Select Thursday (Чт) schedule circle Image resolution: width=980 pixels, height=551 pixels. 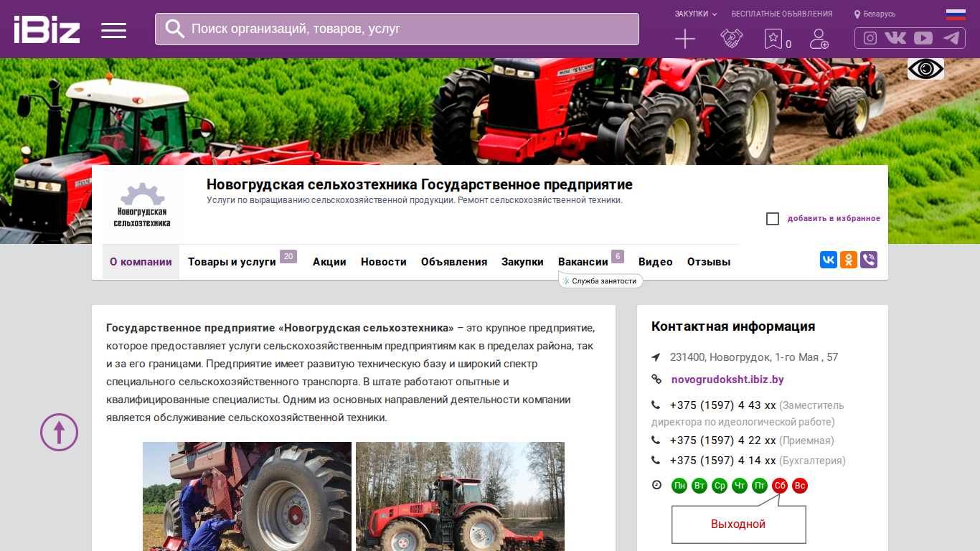(x=740, y=486)
